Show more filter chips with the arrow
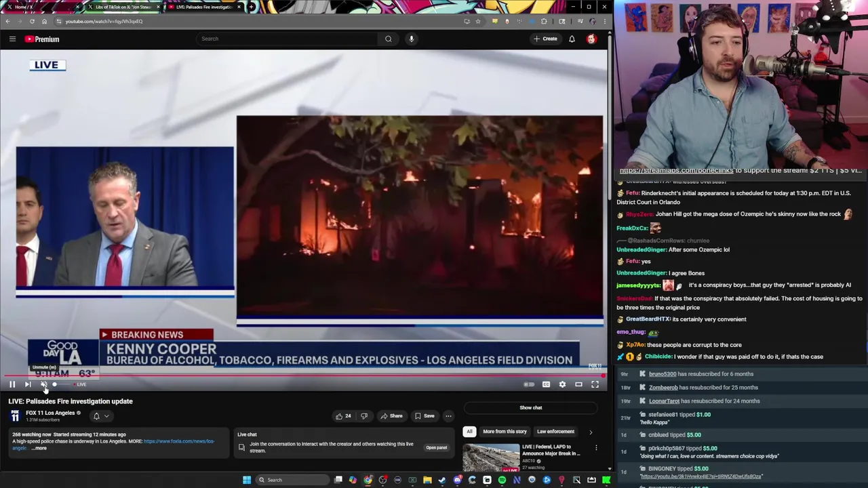The width and height of the screenshot is (868, 488). (591, 432)
